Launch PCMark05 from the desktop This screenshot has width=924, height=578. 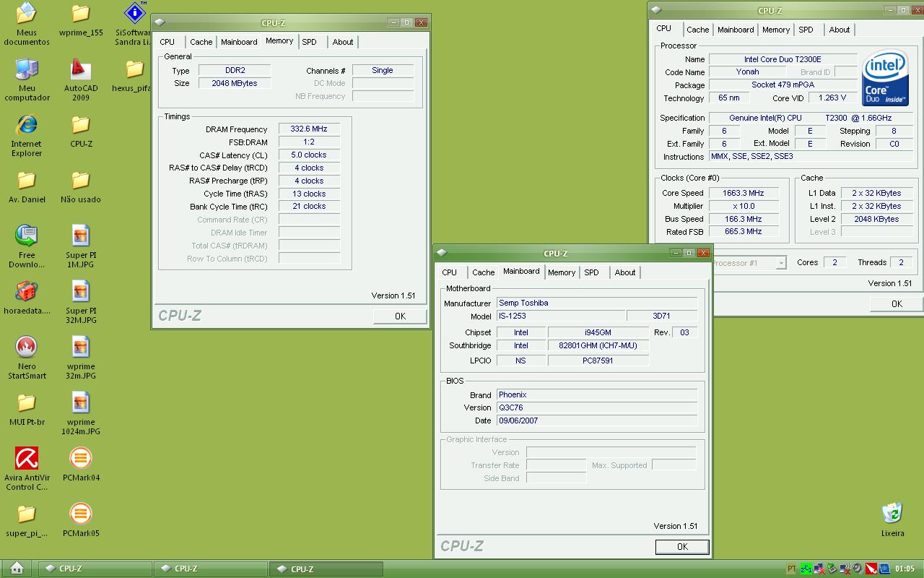[x=81, y=520]
